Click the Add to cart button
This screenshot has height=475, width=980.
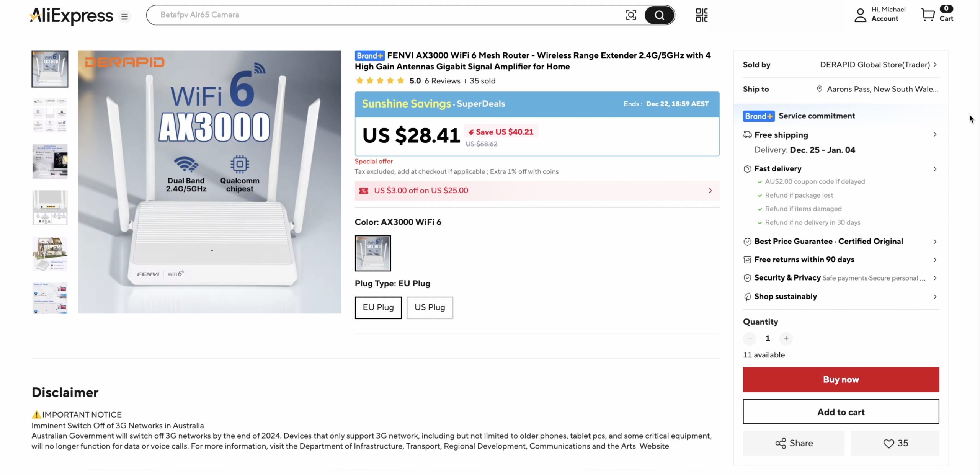(x=841, y=412)
